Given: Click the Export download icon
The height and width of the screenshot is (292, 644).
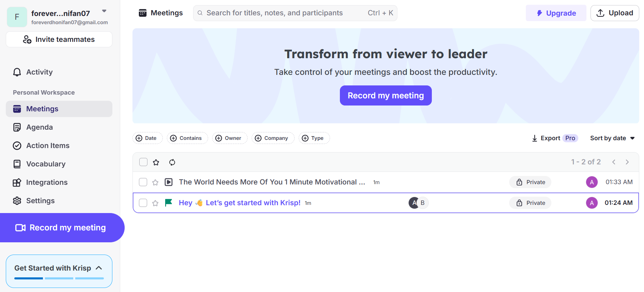Looking at the screenshot, I should tap(535, 138).
